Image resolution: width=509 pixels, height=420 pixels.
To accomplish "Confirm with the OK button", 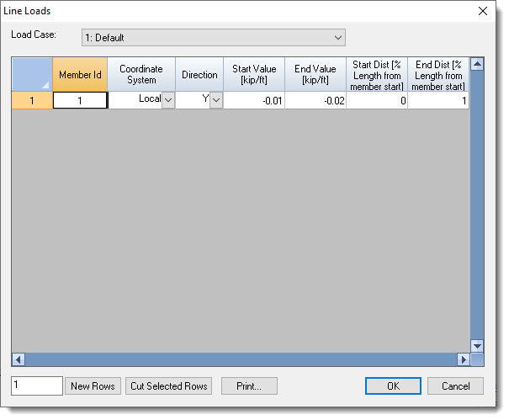I will [x=393, y=386].
